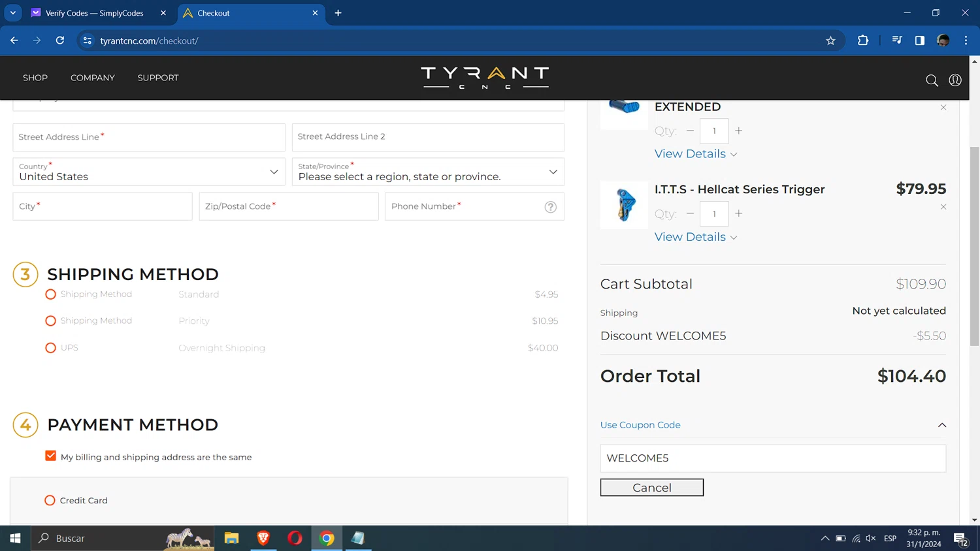The image size is (980, 551).
Task: Close the Verify Codes tab
Action: pyautogui.click(x=163, y=13)
